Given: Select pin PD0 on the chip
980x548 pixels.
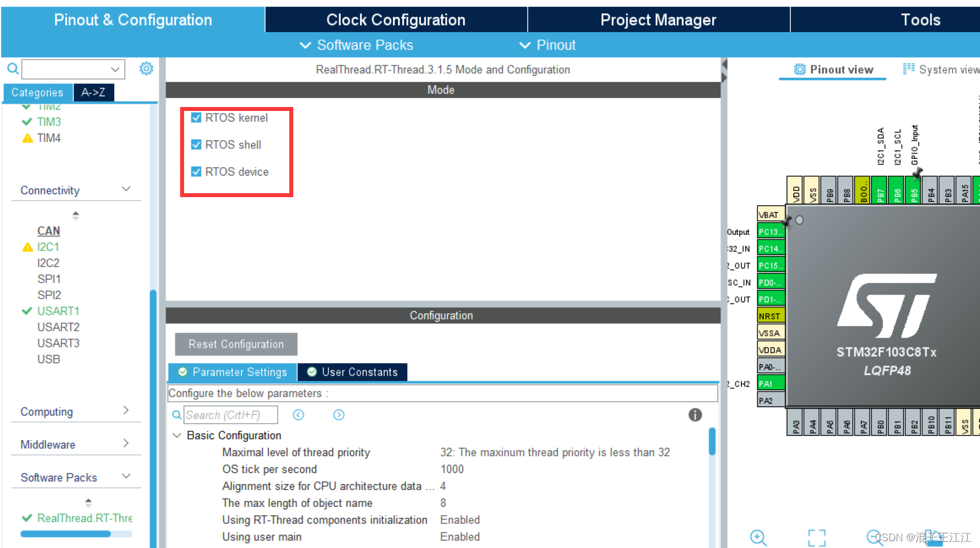Looking at the screenshot, I should tap(771, 282).
